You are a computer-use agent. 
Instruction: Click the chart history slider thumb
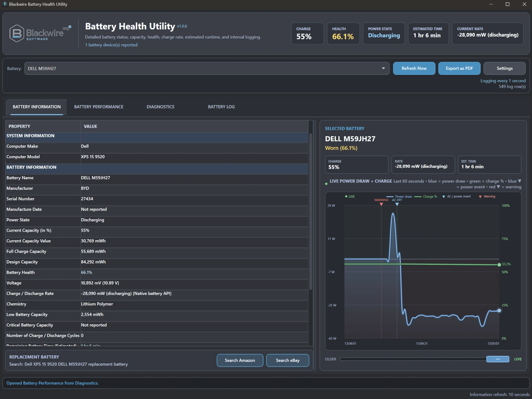498,359
